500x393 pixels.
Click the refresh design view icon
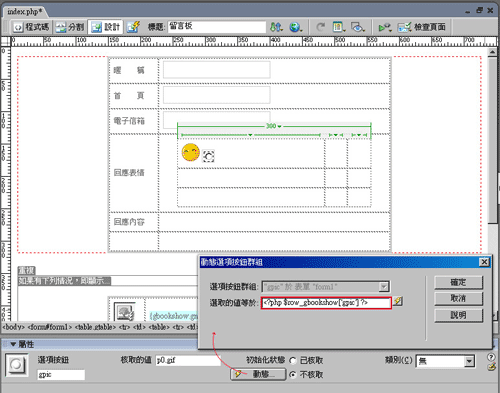pos(321,27)
